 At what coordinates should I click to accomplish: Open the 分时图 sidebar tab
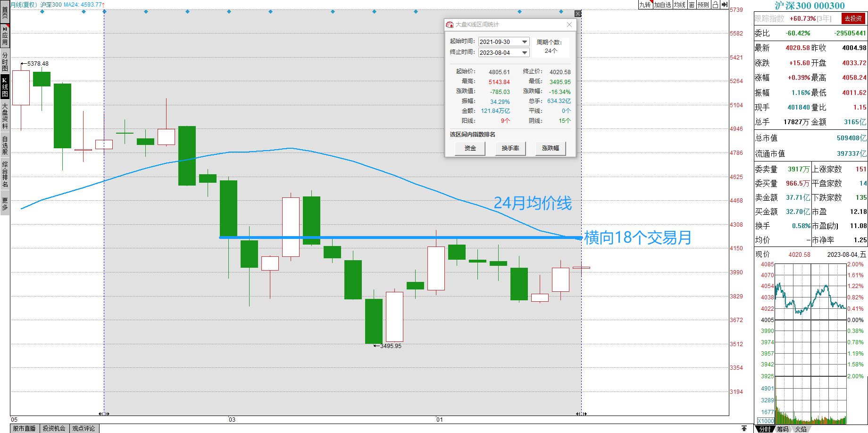[5, 61]
